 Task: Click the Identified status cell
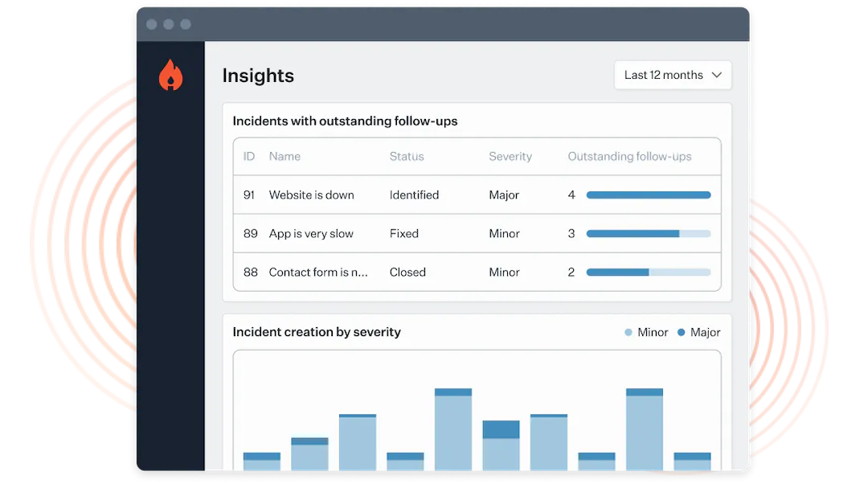414,195
